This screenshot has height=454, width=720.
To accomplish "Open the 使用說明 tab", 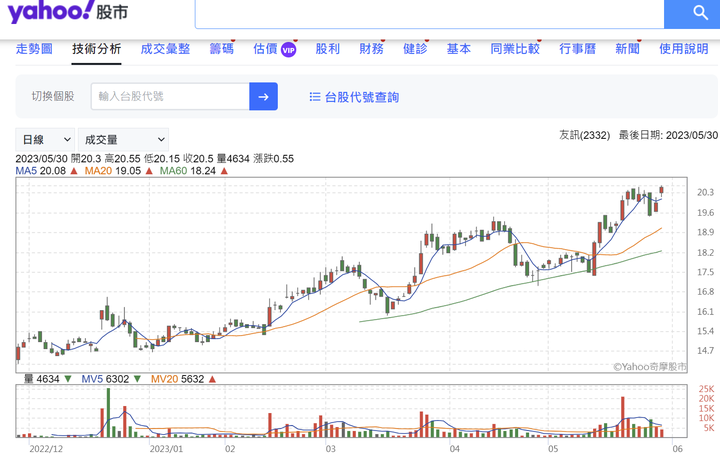I will point(684,49).
